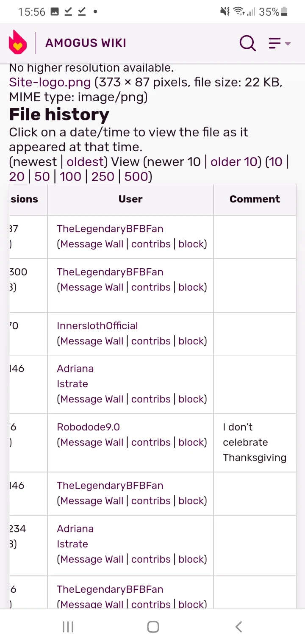Open the hamburger navigation menu
Screen dimensions: 305x644
(x=274, y=43)
